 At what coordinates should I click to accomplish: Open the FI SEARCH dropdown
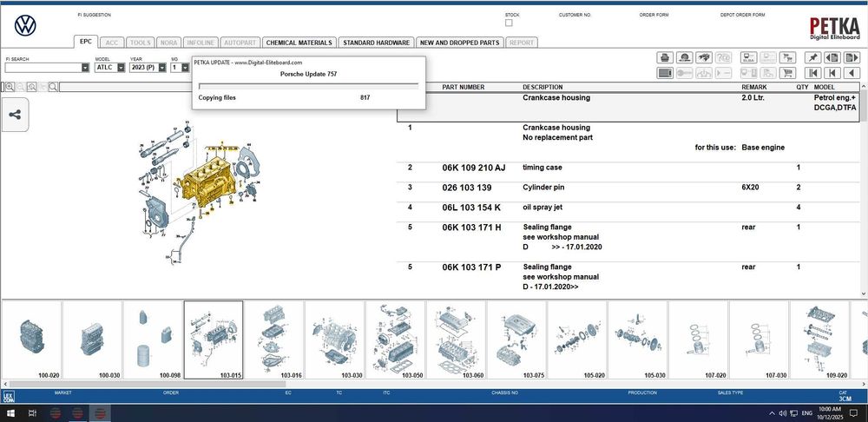pos(85,68)
